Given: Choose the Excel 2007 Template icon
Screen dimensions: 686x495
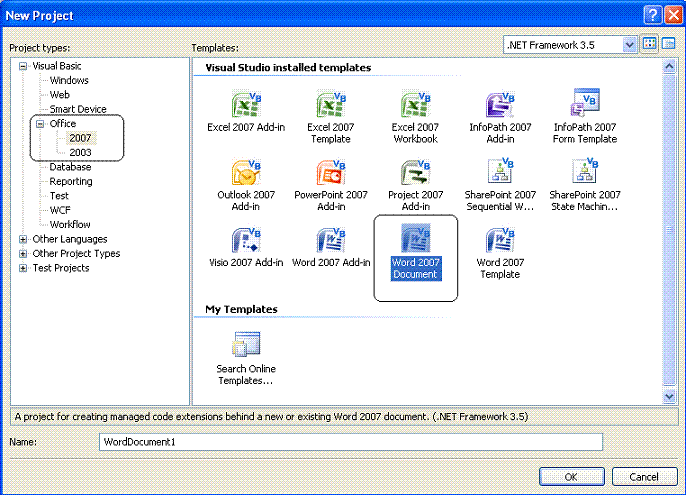Looking at the screenshot, I should 331,104.
